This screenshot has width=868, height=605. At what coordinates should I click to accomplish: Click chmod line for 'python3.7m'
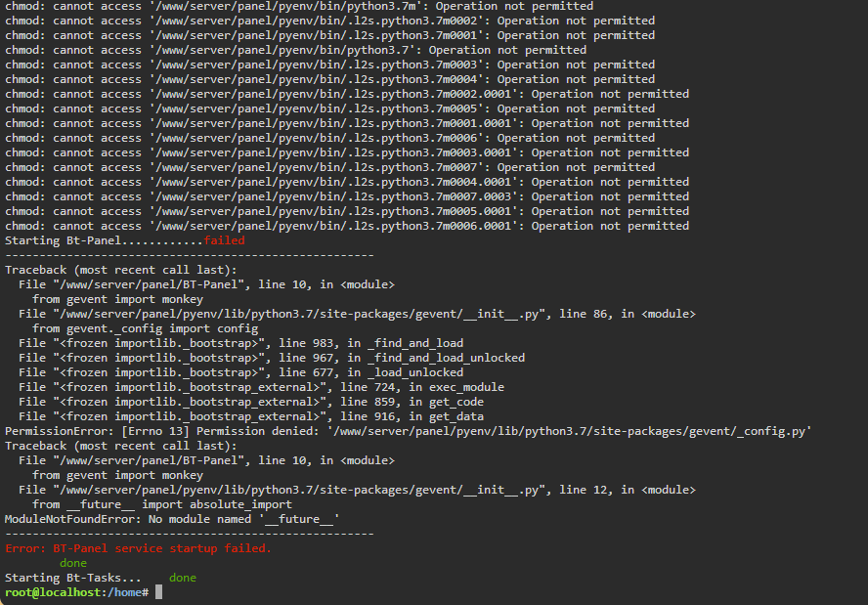[x=299, y=6]
